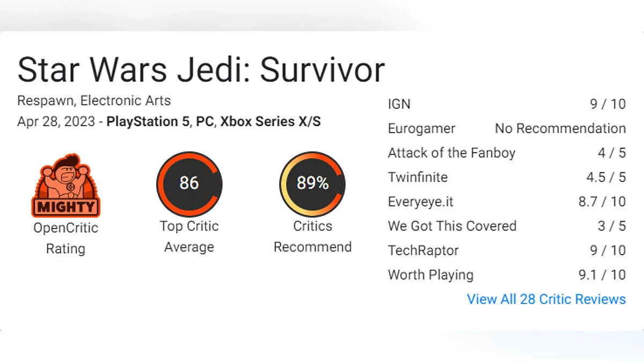Click the Xbox Series X/S platform link
This screenshot has width=644, height=362.
point(270,121)
